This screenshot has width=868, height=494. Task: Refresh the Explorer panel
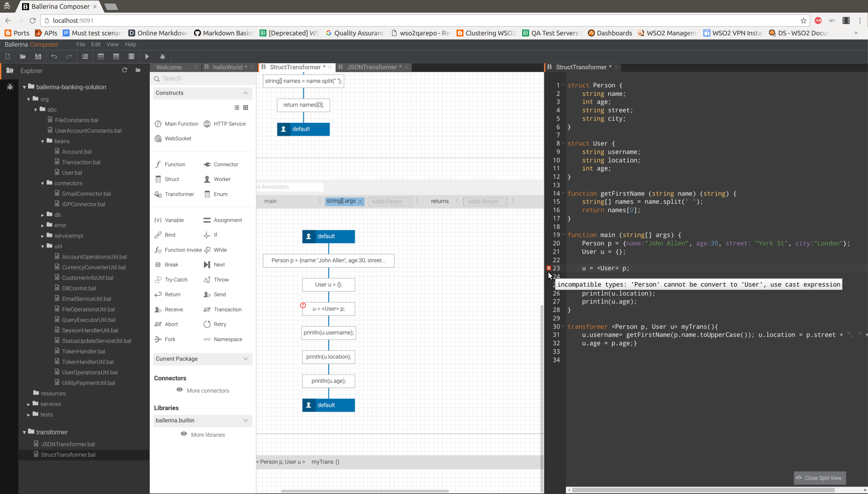click(x=124, y=70)
